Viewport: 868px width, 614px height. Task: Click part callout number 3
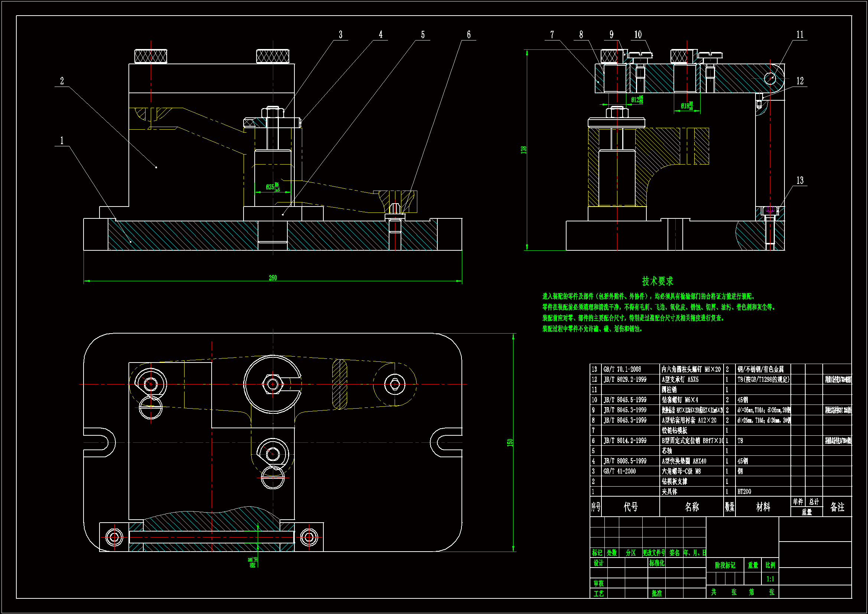[340, 35]
